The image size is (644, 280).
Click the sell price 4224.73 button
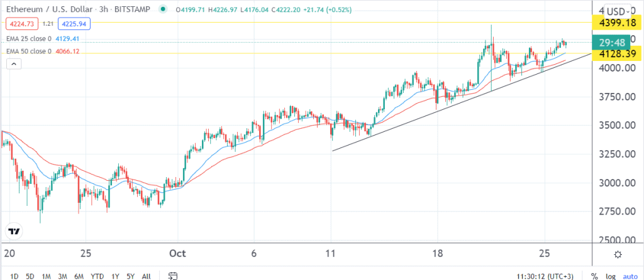pyautogui.click(x=22, y=24)
